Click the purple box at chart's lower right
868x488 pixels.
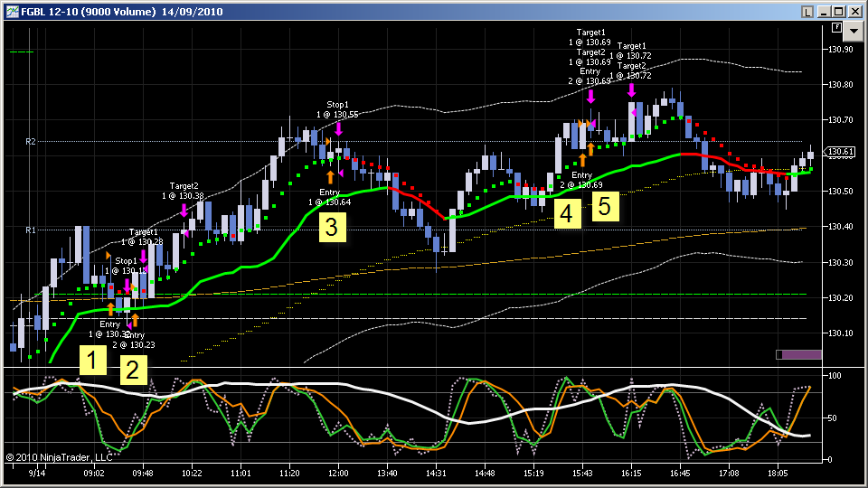[x=798, y=354]
